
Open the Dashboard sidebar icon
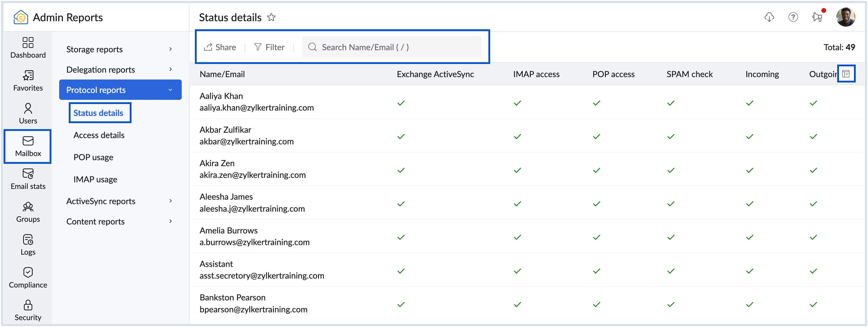(x=28, y=47)
